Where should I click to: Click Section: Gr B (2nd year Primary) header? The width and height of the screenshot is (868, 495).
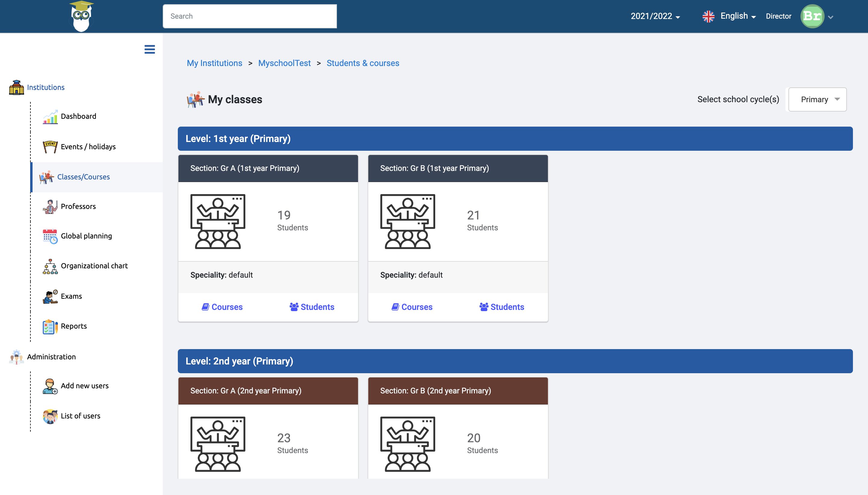(458, 391)
